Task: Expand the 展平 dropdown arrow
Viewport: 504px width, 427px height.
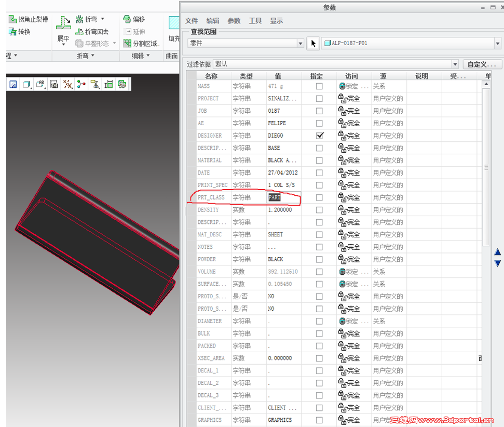Action: click(x=63, y=45)
